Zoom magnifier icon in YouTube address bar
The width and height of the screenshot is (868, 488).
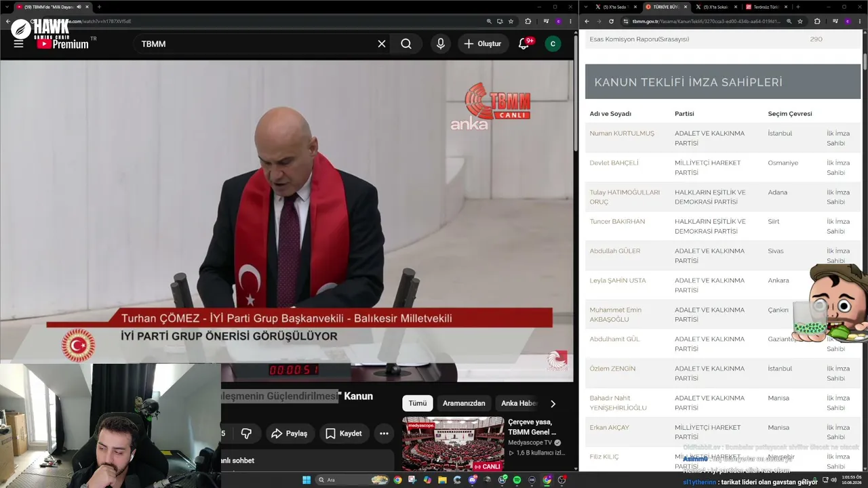[488, 21]
